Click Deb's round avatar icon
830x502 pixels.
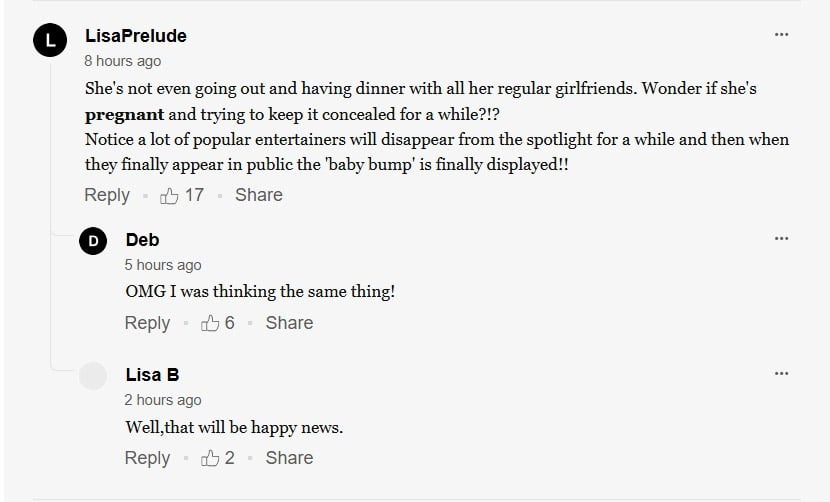[93, 242]
